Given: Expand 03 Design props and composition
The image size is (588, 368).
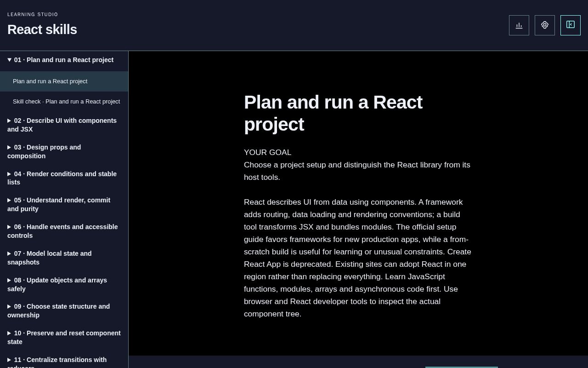Looking at the screenshot, I should tap(64, 152).
